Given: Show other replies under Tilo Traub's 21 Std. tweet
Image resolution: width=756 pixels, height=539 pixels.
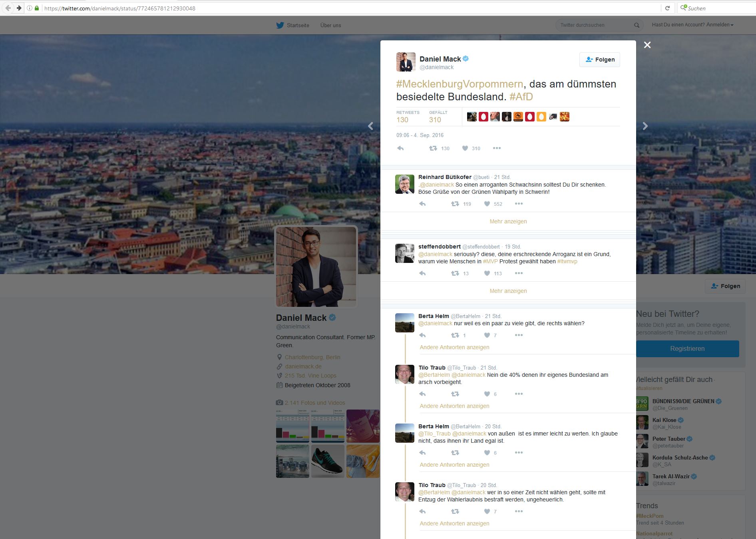Looking at the screenshot, I should click(454, 406).
